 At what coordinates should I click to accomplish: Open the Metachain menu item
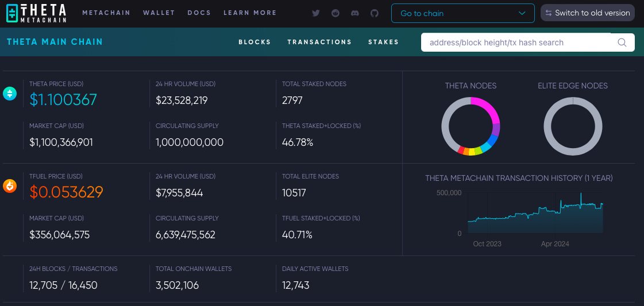[106, 13]
